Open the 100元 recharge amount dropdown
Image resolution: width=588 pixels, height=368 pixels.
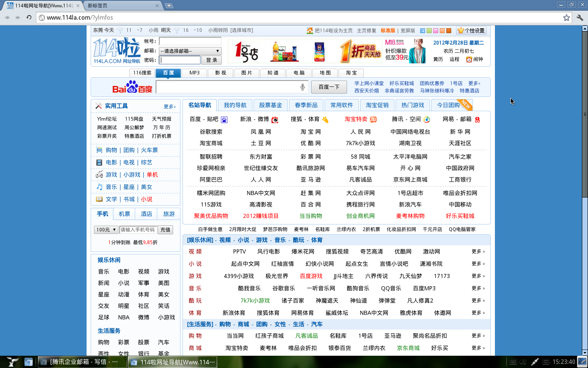106,230
